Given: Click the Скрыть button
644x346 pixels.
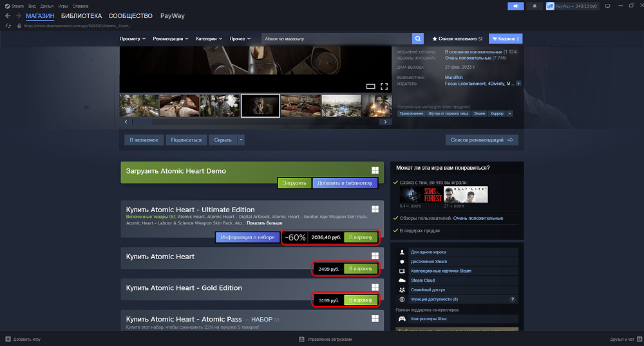Looking at the screenshot, I should 223,140.
